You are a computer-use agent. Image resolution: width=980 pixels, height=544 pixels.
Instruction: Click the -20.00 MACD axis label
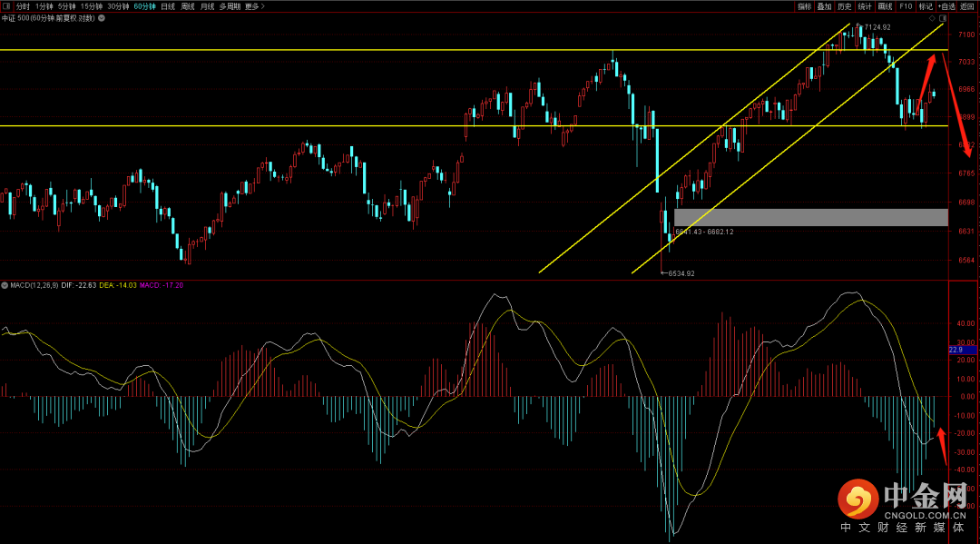[x=965, y=434]
